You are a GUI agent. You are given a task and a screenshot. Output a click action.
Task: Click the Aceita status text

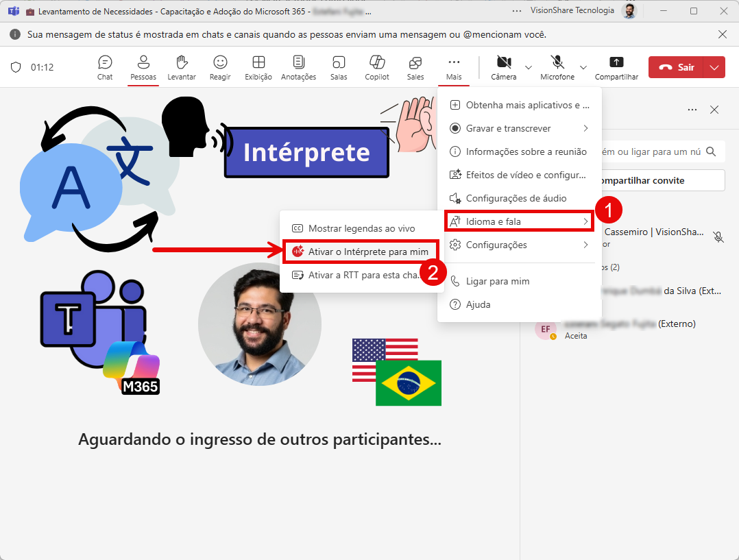tap(576, 336)
